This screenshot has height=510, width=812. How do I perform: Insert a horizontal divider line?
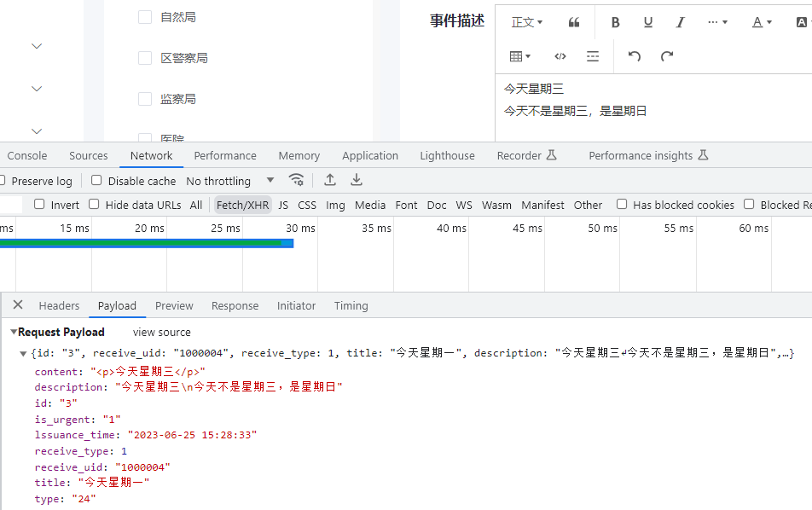593,56
